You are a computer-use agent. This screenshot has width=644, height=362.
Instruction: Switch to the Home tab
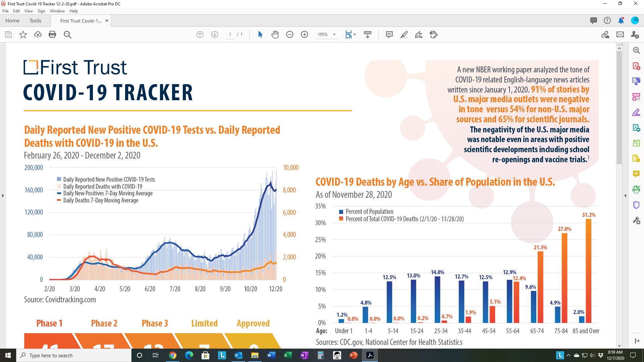coord(12,21)
